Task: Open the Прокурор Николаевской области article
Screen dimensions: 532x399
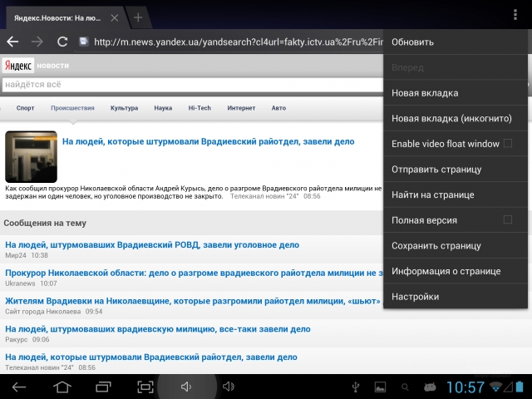Action: point(193,272)
